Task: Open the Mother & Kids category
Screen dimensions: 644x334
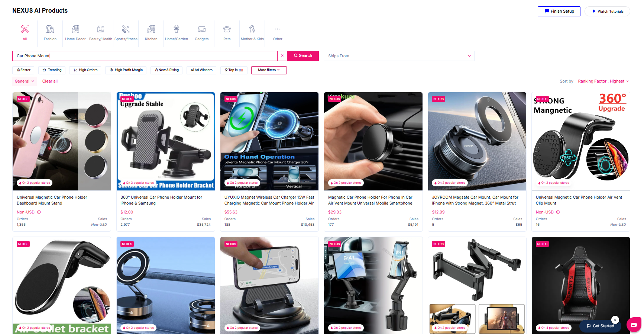Action: [252, 33]
